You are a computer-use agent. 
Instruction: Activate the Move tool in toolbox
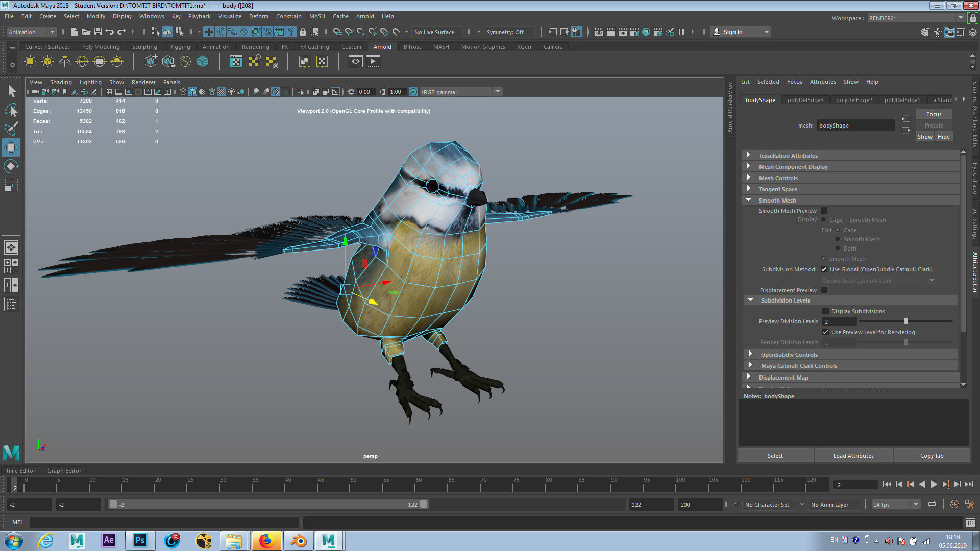pyautogui.click(x=11, y=147)
